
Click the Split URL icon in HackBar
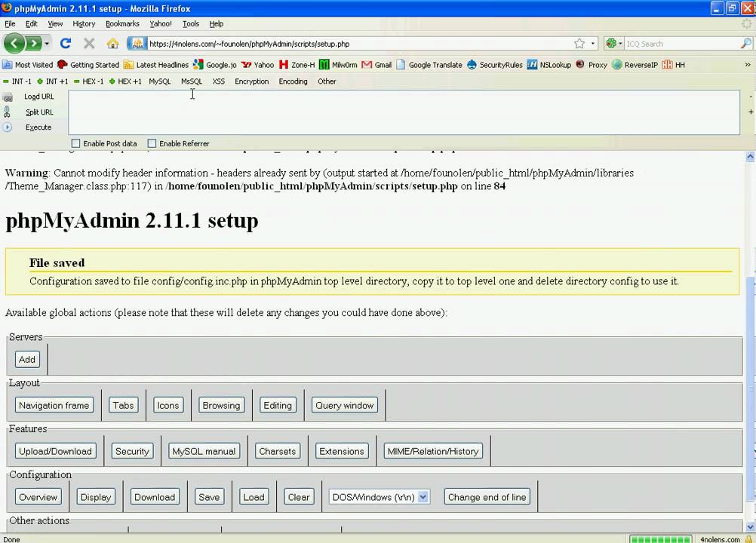point(7,112)
